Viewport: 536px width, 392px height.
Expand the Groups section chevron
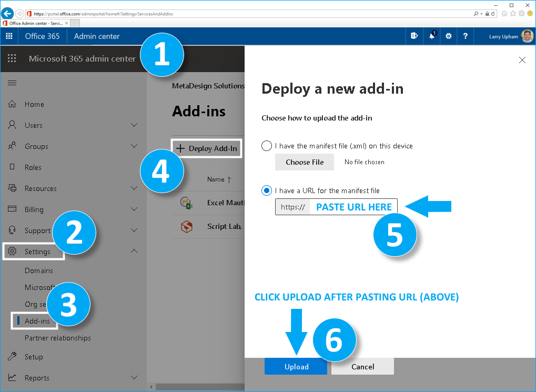pyautogui.click(x=134, y=146)
